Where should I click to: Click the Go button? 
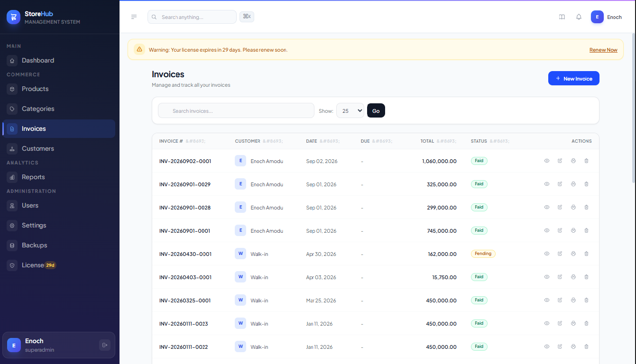376,110
